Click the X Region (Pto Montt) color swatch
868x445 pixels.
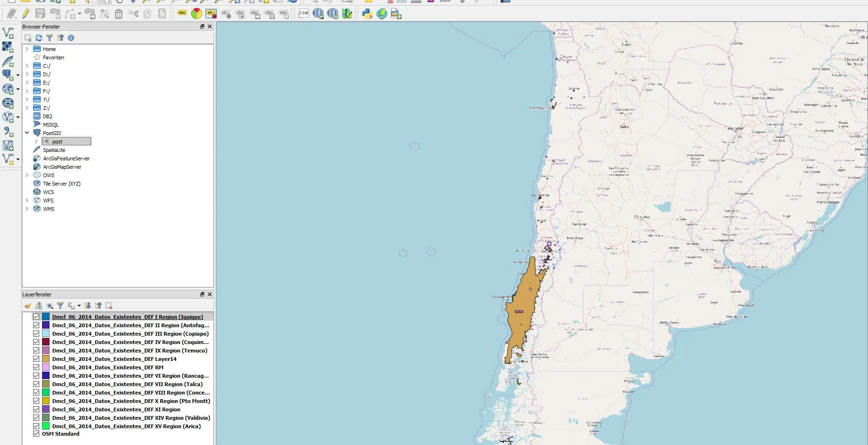tap(46, 401)
